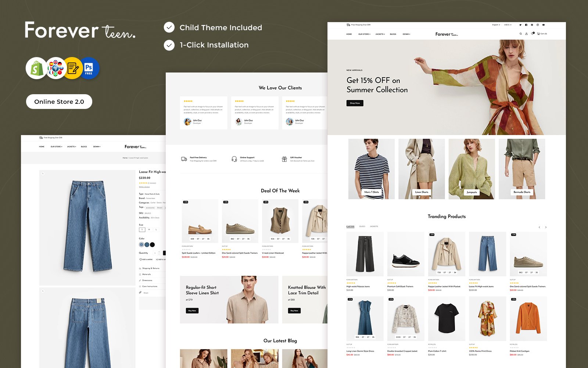588x368 pixels.
Task: Click Shop Now button on hero banner
Action: click(355, 103)
